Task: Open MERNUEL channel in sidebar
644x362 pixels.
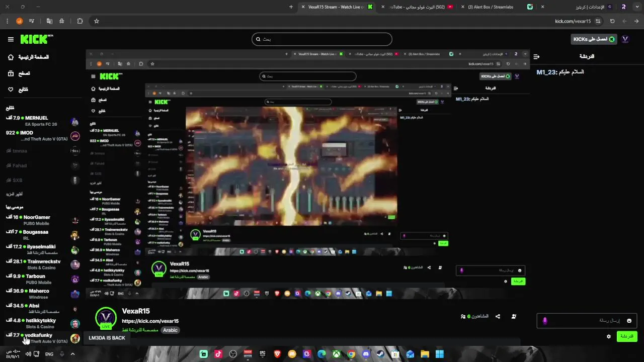Action: [x=42, y=121]
